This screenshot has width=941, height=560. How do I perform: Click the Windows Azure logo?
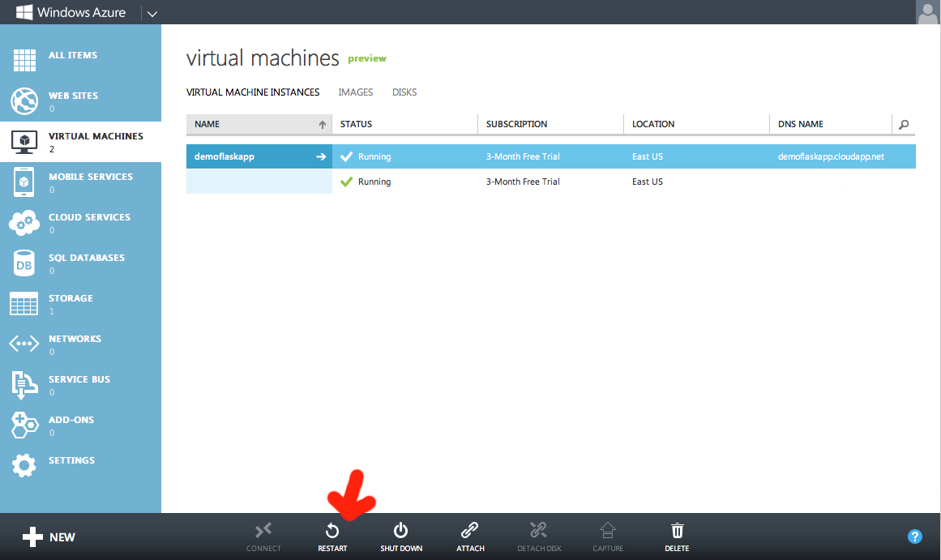point(71,12)
